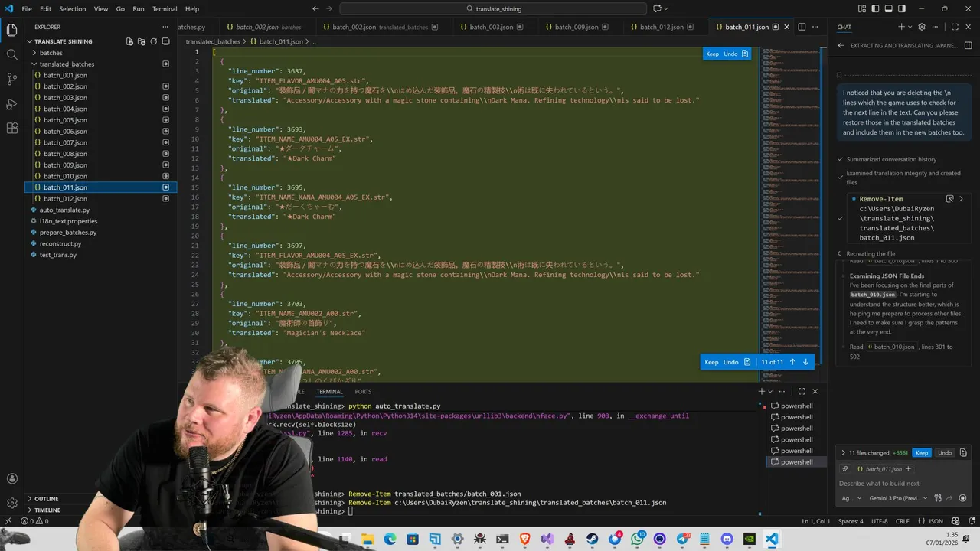This screenshot has height=551, width=980.
Task: Click Keep at top of editor
Action: pyautogui.click(x=712, y=54)
